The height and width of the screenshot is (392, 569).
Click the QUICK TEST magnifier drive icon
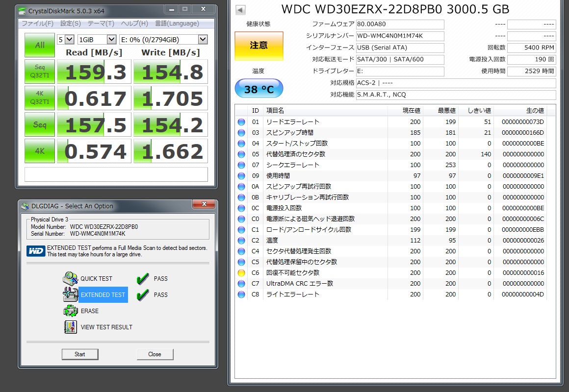(70, 278)
